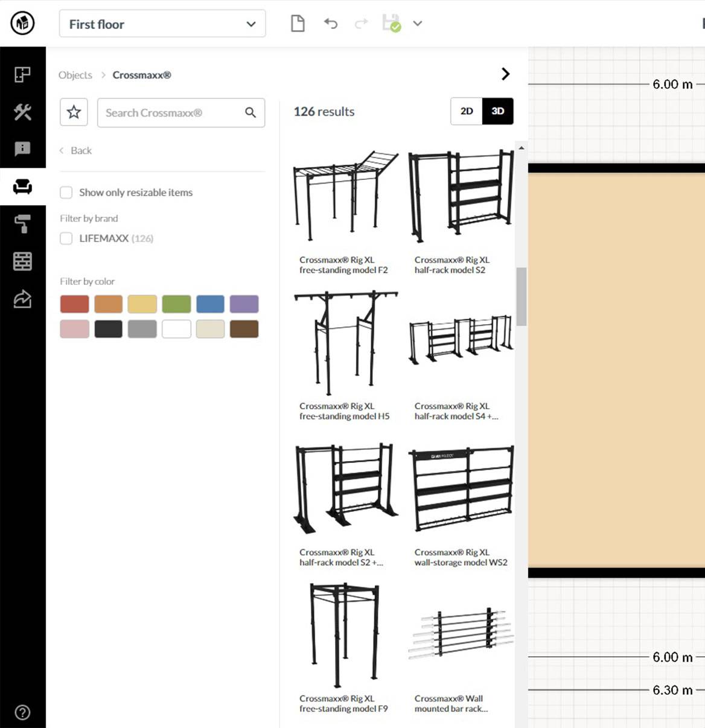Open the floor plan rooms tool
Viewport: 705px width, 728px height.
tap(22, 74)
